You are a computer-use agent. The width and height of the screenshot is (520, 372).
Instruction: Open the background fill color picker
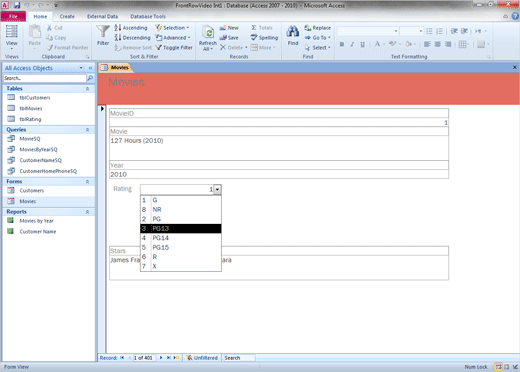[410, 44]
